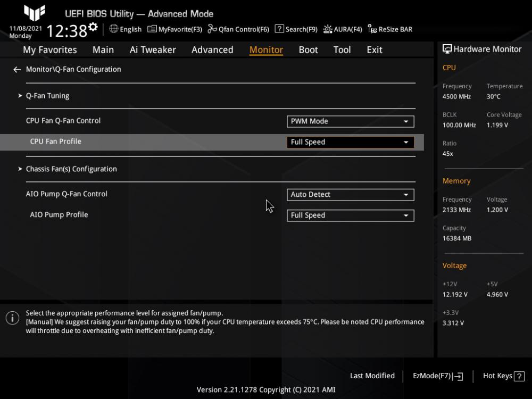The image size is (532, 399).
Task: Click CPU temperature value 30°C
Action: (493, 97)
